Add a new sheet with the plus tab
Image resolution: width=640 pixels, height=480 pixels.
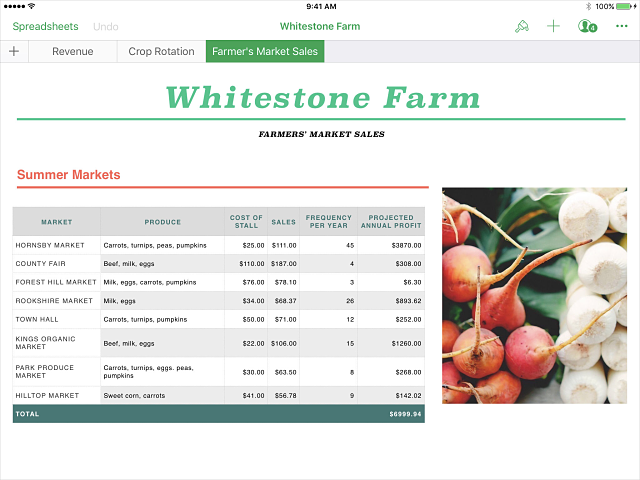coord(14,51)
